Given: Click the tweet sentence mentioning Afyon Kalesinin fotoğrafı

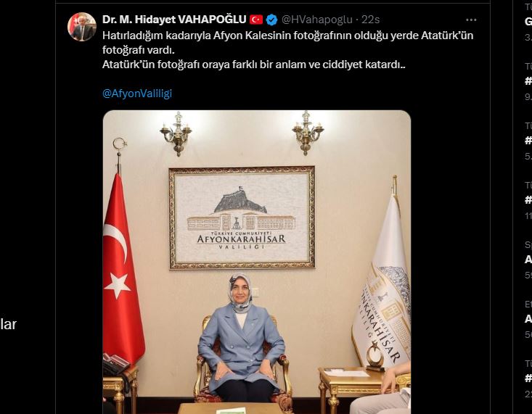Looking at the screenshot, I should click(287, 42).
